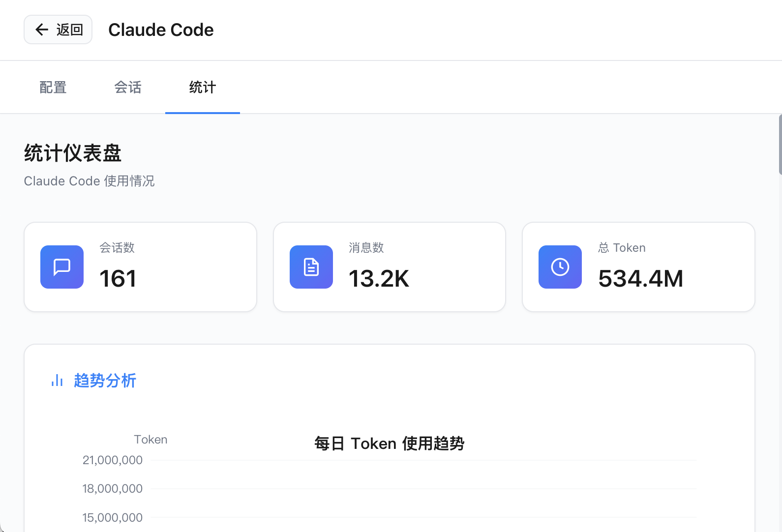This screenshot has width=782, height=532.
Task: Click the 趋势分析 section heading
Action: [x=105, y=381]
